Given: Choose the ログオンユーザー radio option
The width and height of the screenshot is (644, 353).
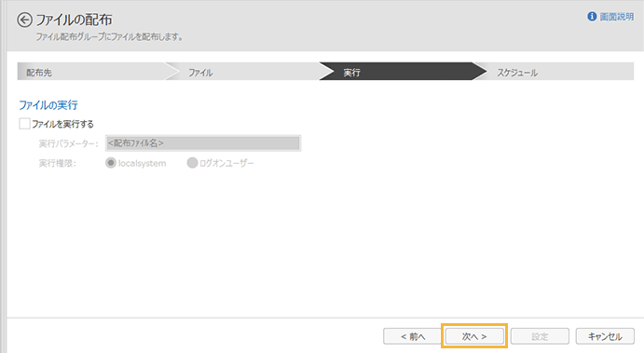Looking at the screenshot, I should click(192, 163).
